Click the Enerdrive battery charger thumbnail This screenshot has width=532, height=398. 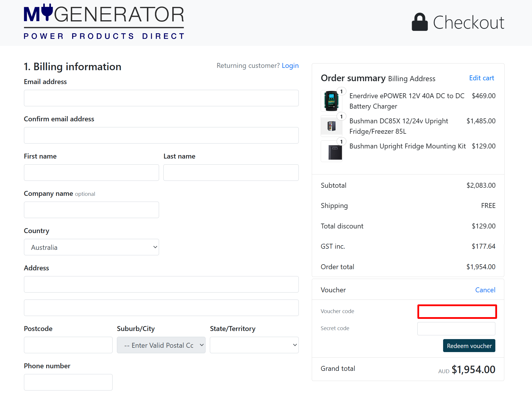click(x=331, y=101)
